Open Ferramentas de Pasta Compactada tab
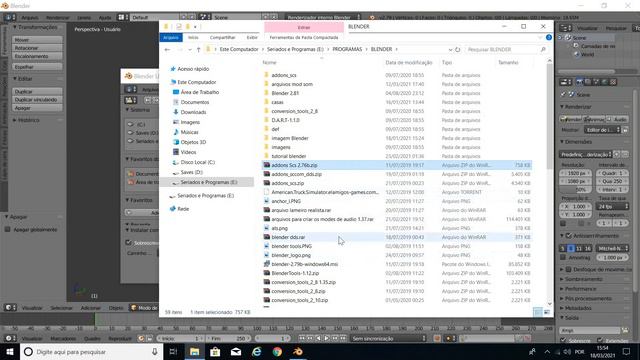 click(304, 37)
